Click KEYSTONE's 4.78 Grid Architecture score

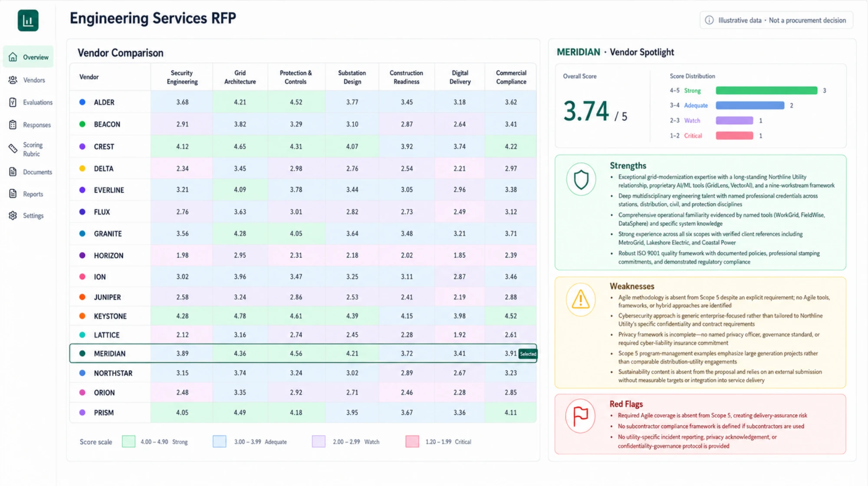[x=240, y=316]
